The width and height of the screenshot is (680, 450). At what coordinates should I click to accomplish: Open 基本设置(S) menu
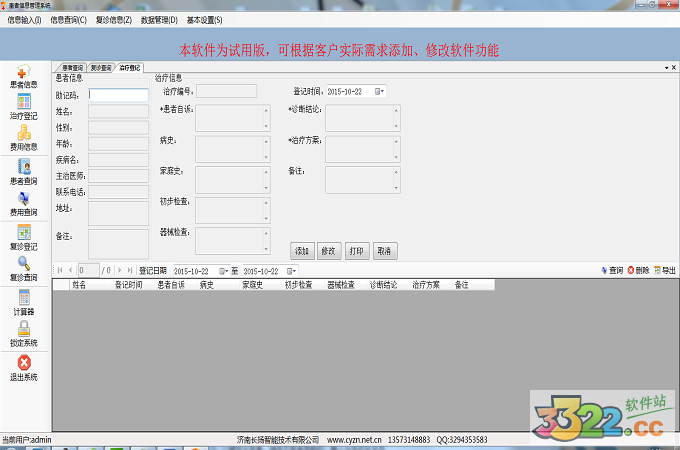click(x=204, y=20)
